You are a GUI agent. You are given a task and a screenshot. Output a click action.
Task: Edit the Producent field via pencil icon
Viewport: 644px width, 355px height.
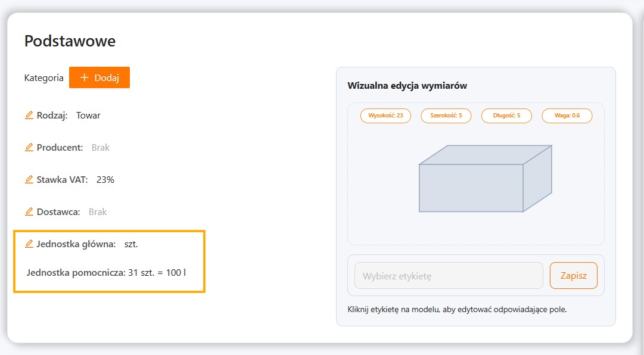pyautogui.click(x=29, y=148)
